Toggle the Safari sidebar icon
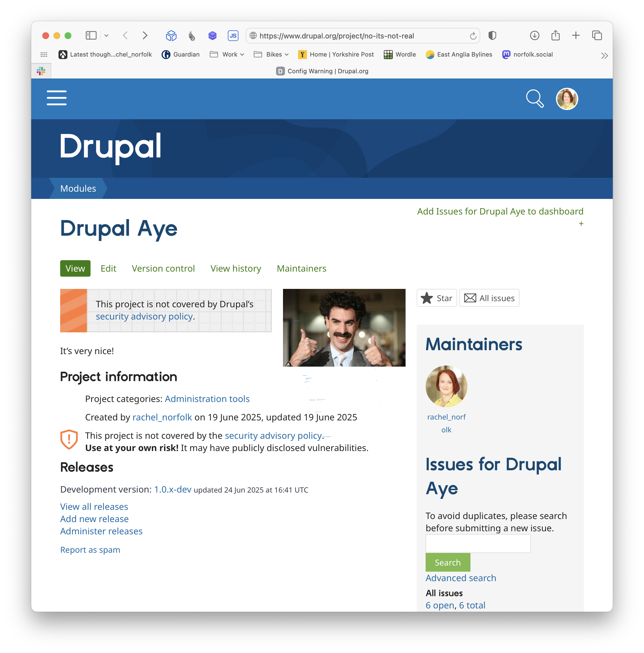The height and width of the screenshot is (653, 644). click(x=91, y=35)
